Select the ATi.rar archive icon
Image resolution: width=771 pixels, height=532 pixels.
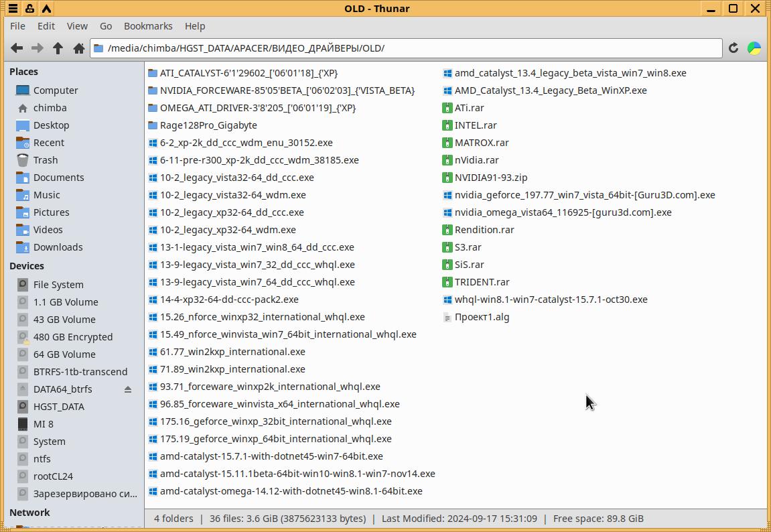pyautogui.click(x=447, y=108)
